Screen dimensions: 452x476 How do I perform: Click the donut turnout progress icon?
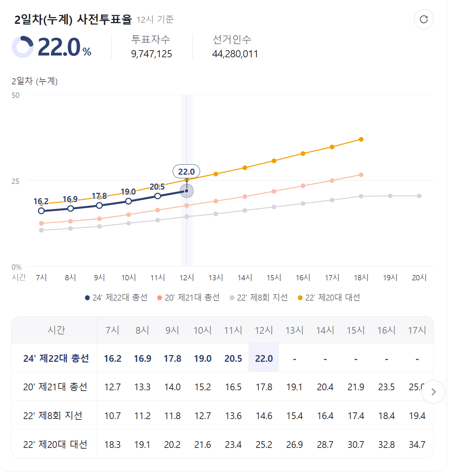(x=23, y=47)
